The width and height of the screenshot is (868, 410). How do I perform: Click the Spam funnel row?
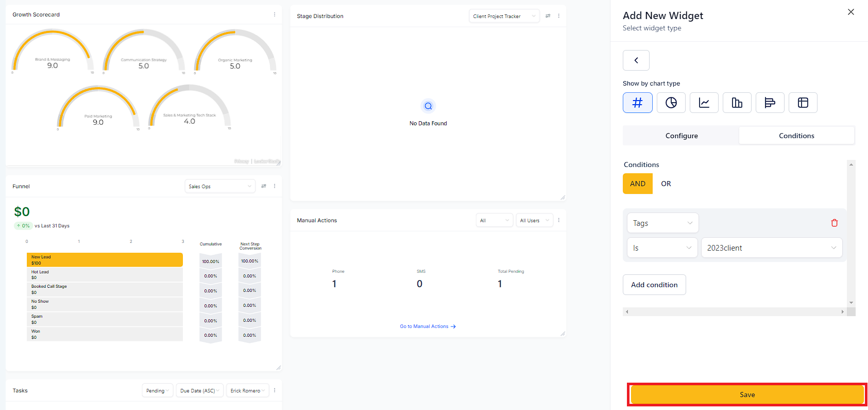coord(105,319)
